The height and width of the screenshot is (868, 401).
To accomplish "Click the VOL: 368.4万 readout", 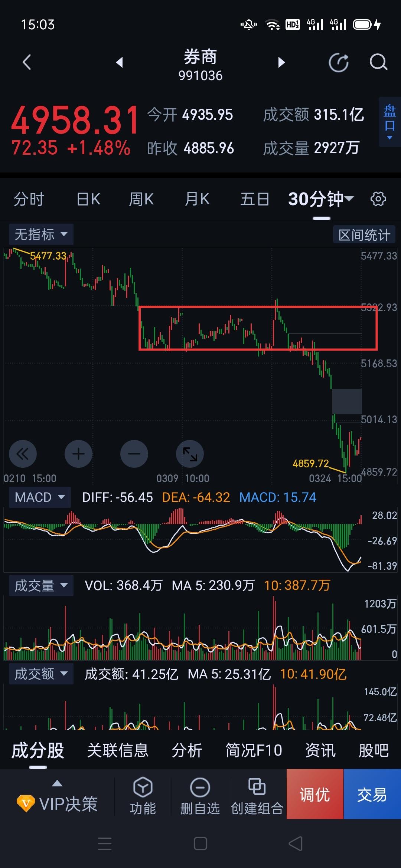I will (x=124, y=585).
